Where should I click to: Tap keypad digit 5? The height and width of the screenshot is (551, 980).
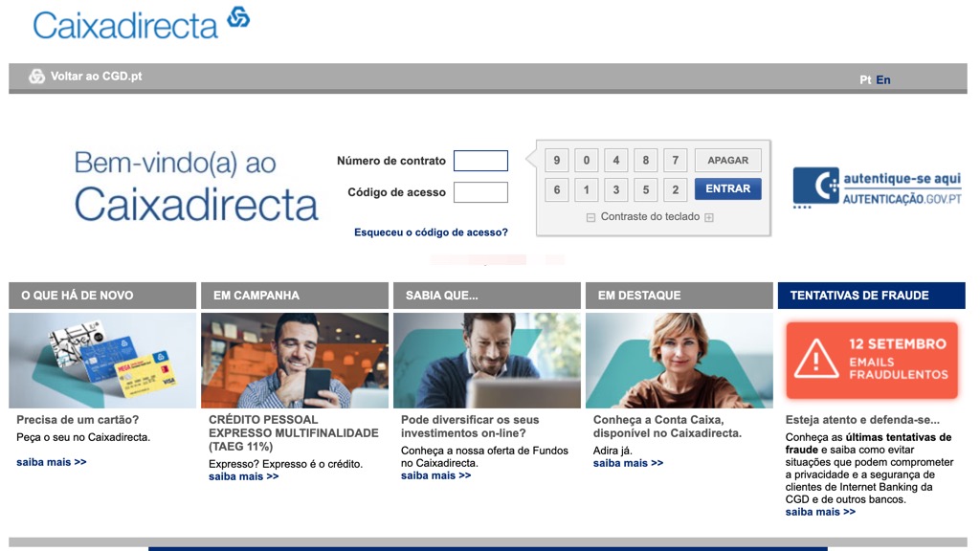pyautogui.click(x=646, y=190)
